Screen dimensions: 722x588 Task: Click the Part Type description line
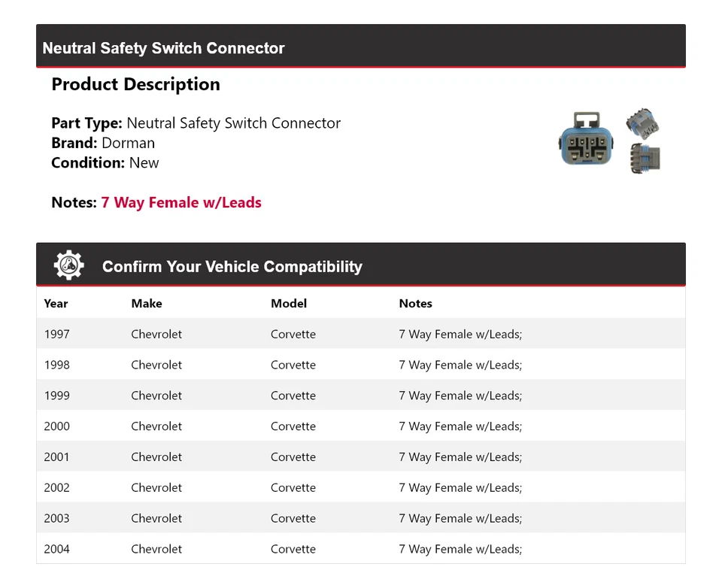coord(196,123)
